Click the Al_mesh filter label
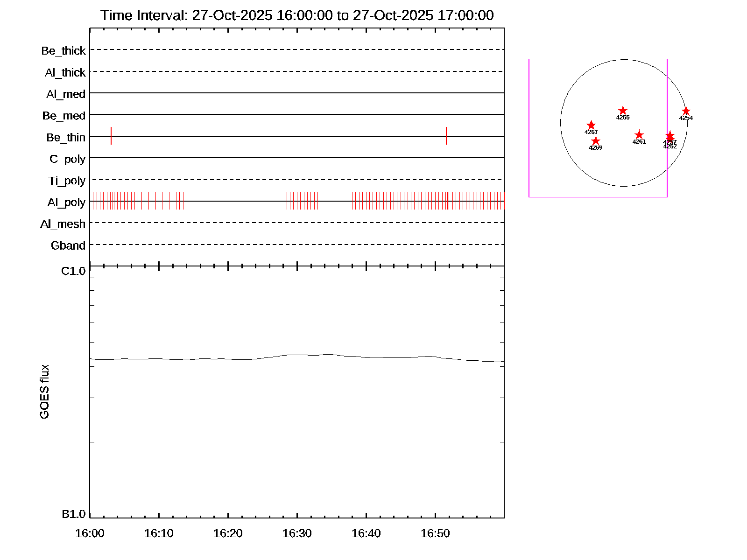Viewport: 747px width, 560px height. (x=63, y=224)
